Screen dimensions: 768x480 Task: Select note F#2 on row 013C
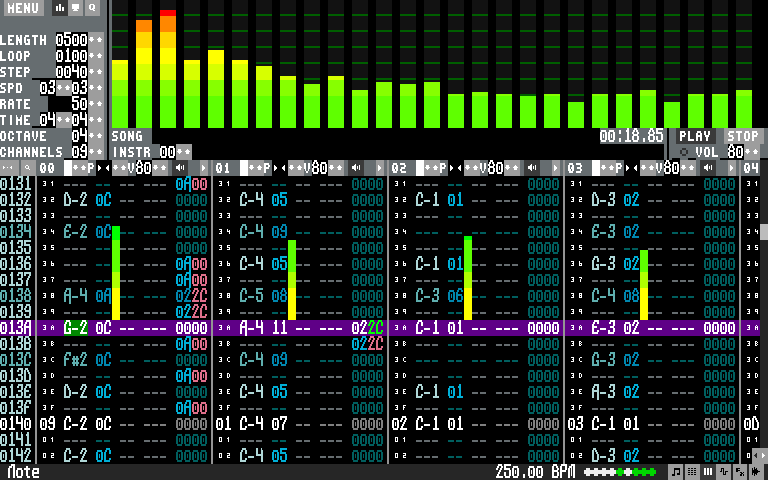pos(75,360)
